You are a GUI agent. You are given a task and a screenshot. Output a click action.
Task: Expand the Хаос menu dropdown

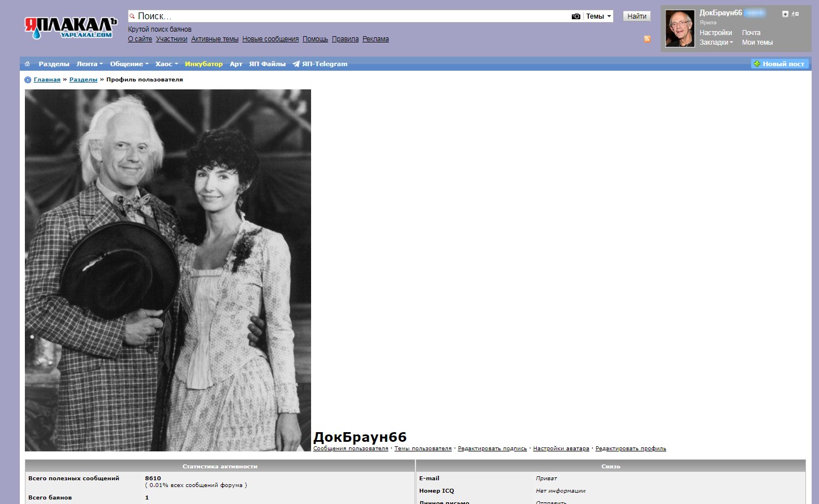(167, 64)
